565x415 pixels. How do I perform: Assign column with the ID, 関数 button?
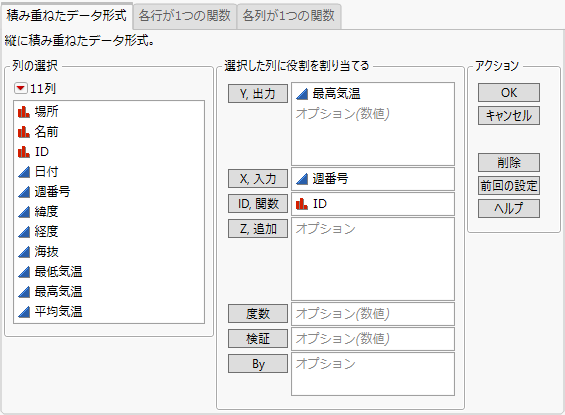pos(258,204)
